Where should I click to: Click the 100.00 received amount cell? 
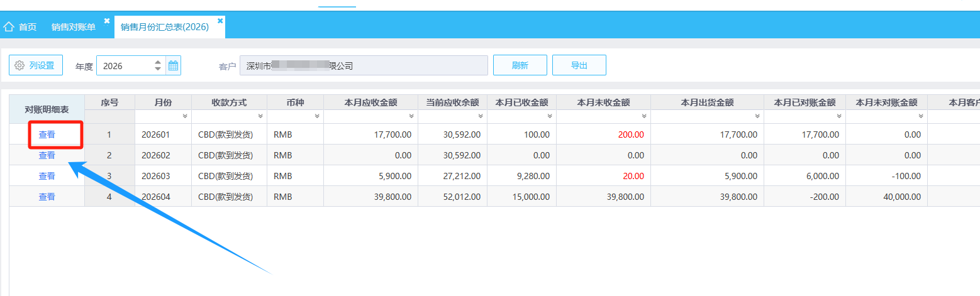coord(521,134)
